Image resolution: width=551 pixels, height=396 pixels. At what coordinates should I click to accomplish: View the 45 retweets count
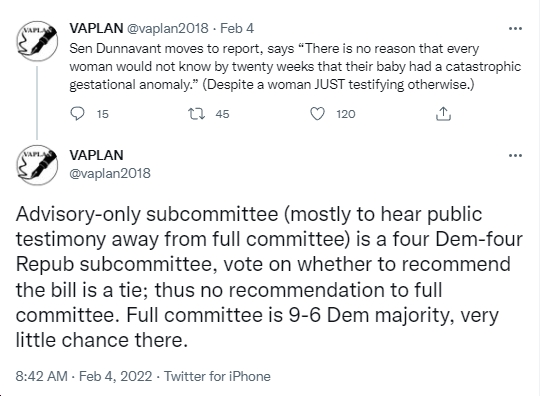(222, 114)
